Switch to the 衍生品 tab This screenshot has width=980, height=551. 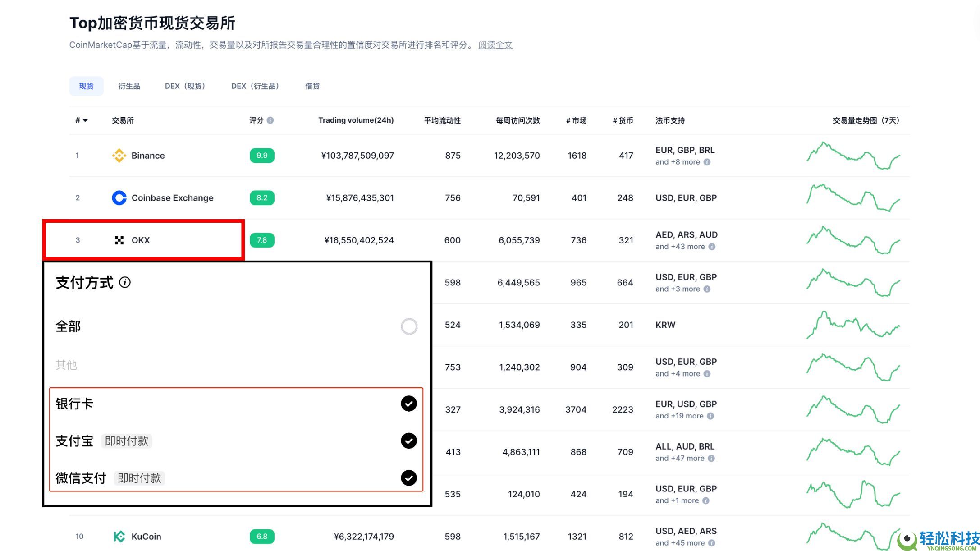(x=129, y=86)
